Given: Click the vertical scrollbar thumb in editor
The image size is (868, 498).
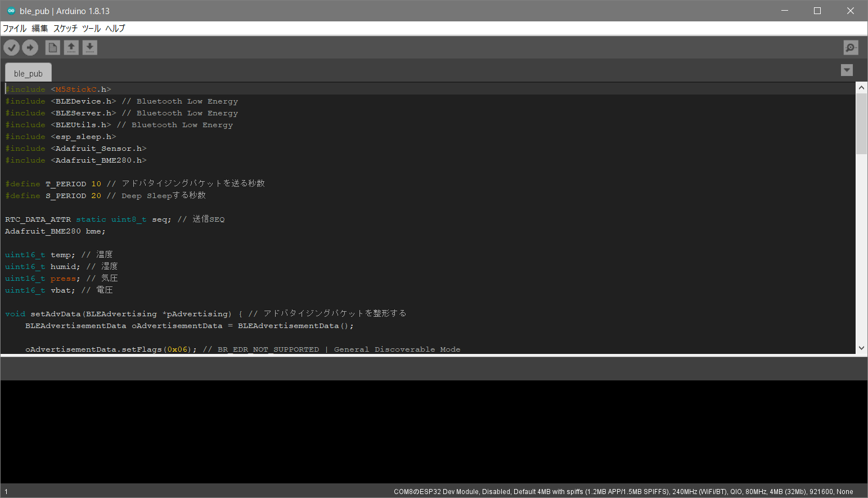Looking at the screenshot, I should pyautogui.click(x=861, y=124).
